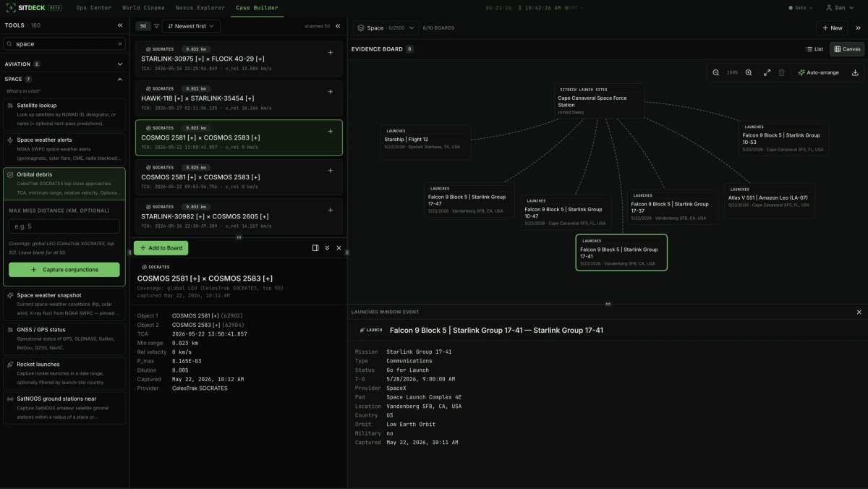
Task: Toggle the detail panel layout icon
Action: 315,247
